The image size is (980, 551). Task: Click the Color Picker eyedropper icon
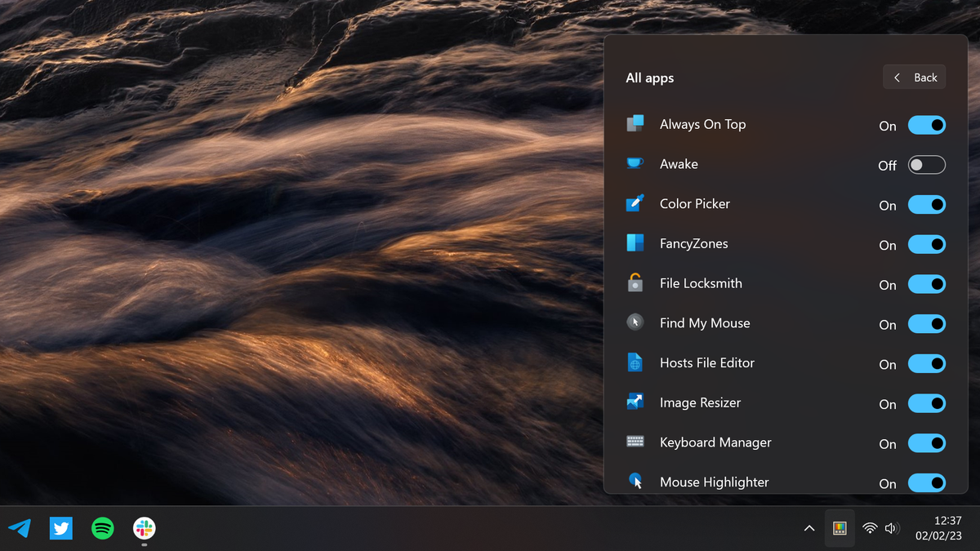(x=635, y=203)
